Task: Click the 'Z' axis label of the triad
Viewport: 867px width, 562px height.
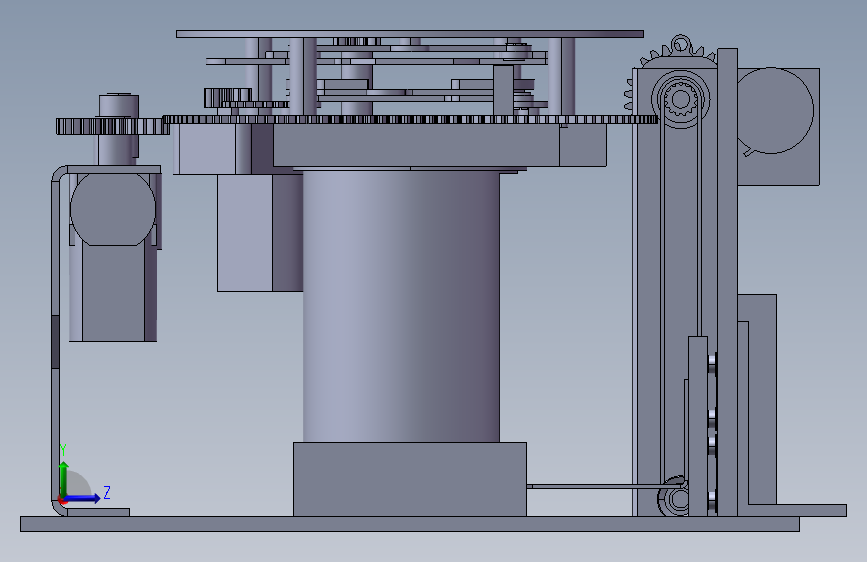Action: (107, 492)
